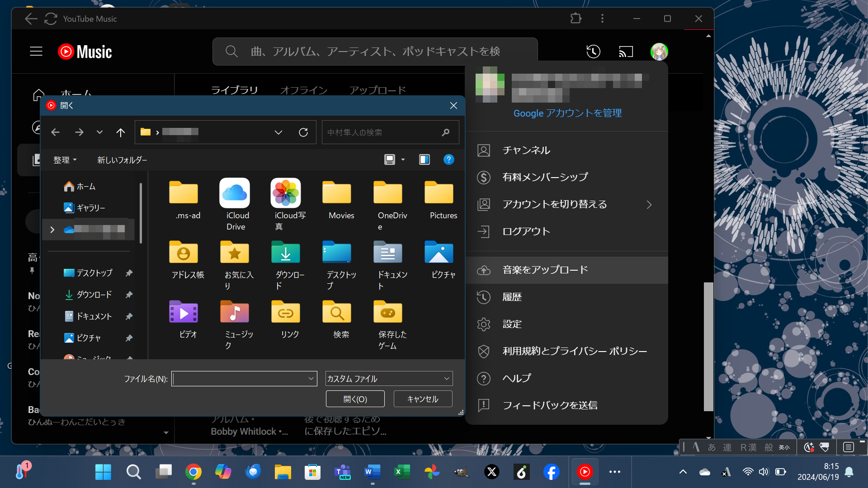Select the iCloud写真 folder
The height and width of the screenshot is (488, 868).
point(286,205)
